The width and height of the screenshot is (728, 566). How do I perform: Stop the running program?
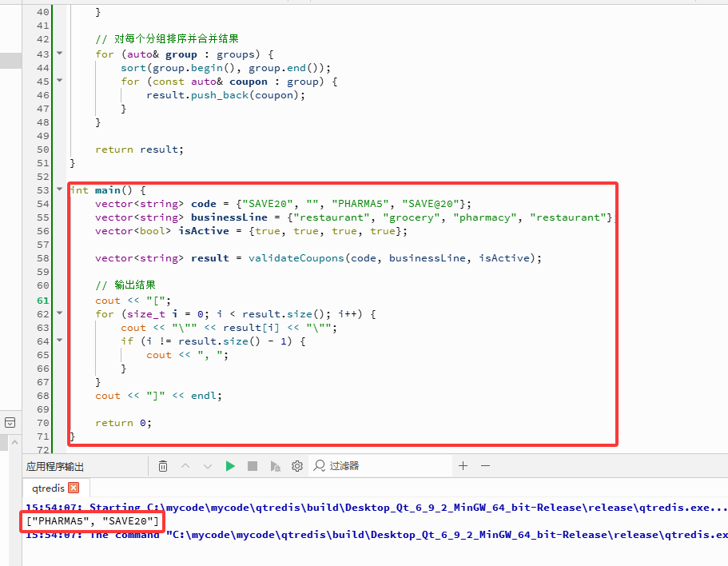[x=253, y=466]
